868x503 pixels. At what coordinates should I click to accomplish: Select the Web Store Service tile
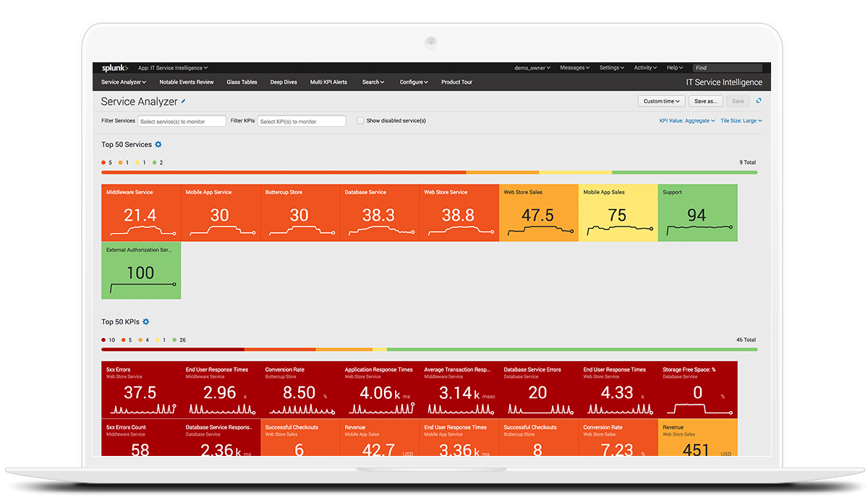(x=459, y=213)
